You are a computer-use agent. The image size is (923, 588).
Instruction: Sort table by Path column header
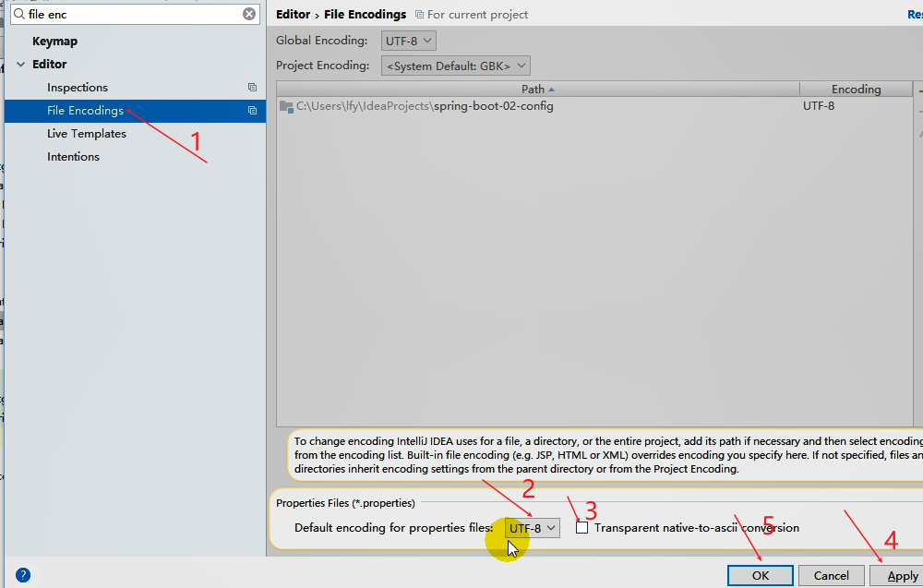click(x=538, y=89)
